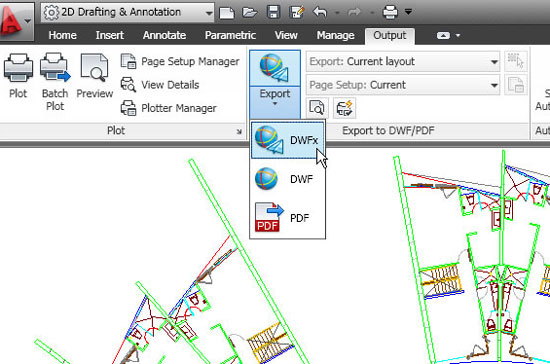Open the ribbon display options arrow
550x364 pixels.
pyautogui.click(x=458, y=36)
